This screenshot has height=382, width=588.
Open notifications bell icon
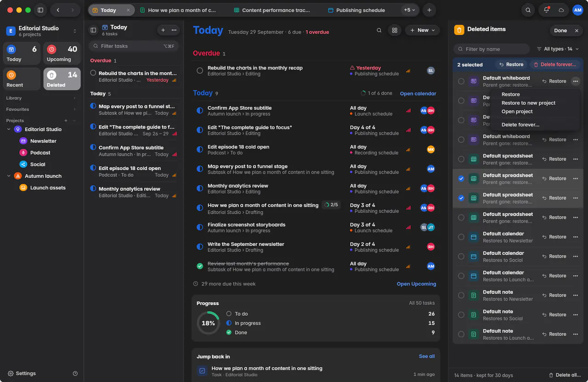[x=546, y=10]
